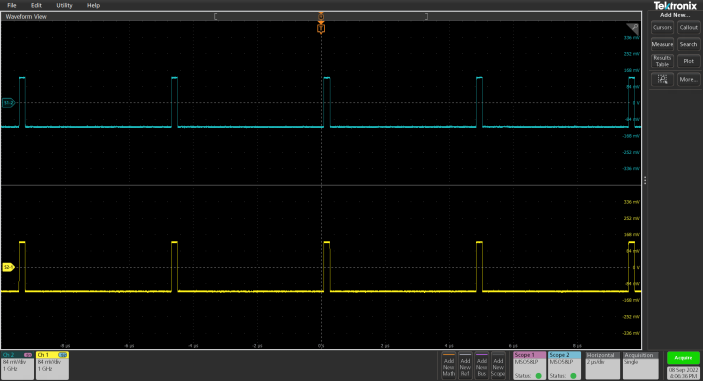Click the Measure button
Image resolution: width=703 pixels, height=381 pixels.
662,44
